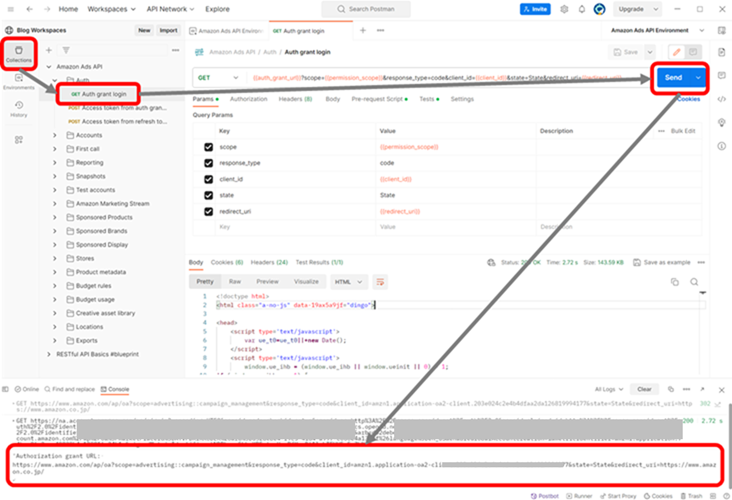The width and height of the screenshot is (732, 500).
Task: Open the request info icon
Action: point(721,146)
